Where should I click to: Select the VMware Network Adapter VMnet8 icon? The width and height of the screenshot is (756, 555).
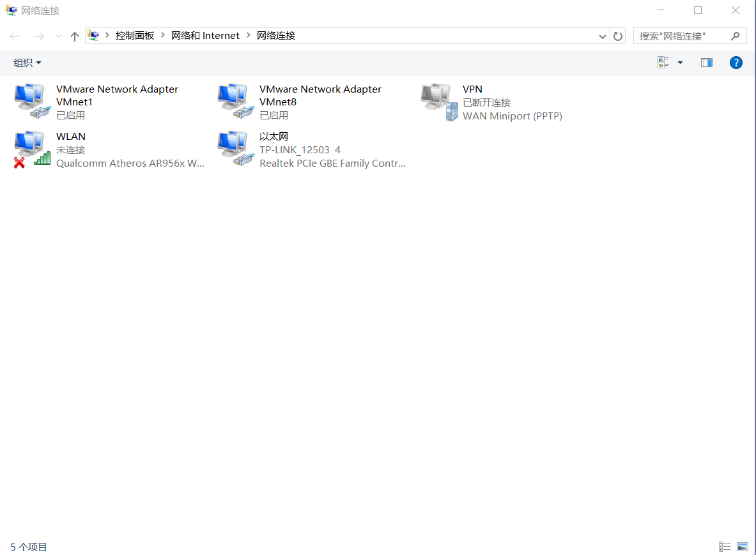coord(236,101)
